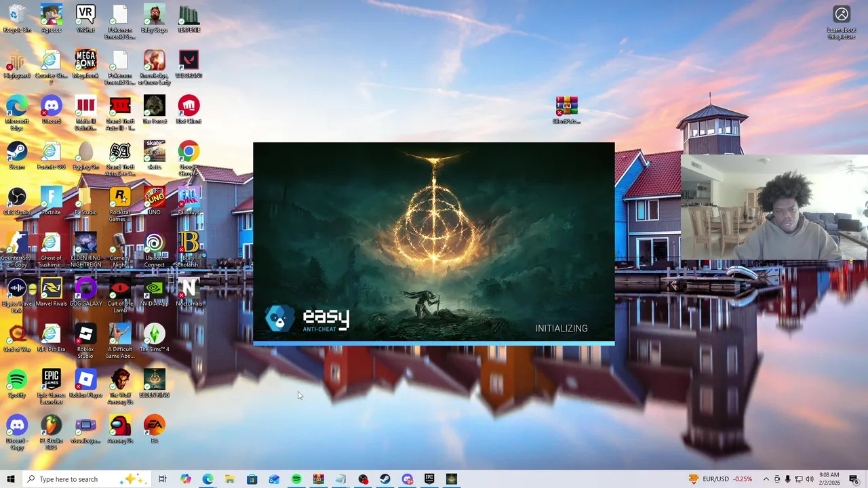
Task: Launch Marvel Rivals from the desktop
Action: pyautogui.click(x=52, y=292)
